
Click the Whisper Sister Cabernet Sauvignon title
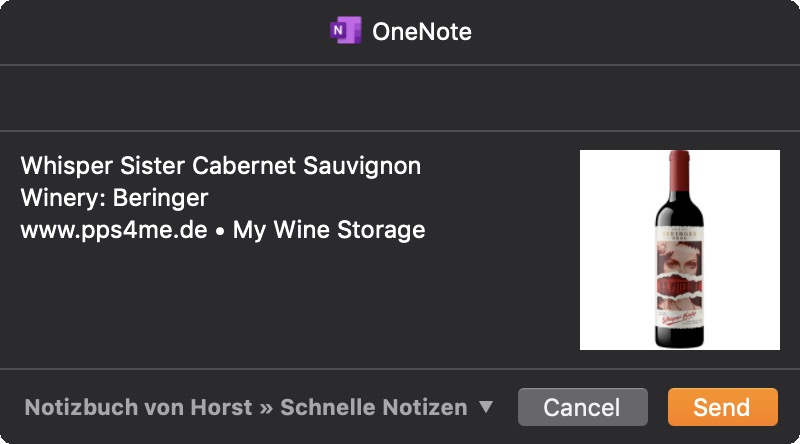click(221, 166)
